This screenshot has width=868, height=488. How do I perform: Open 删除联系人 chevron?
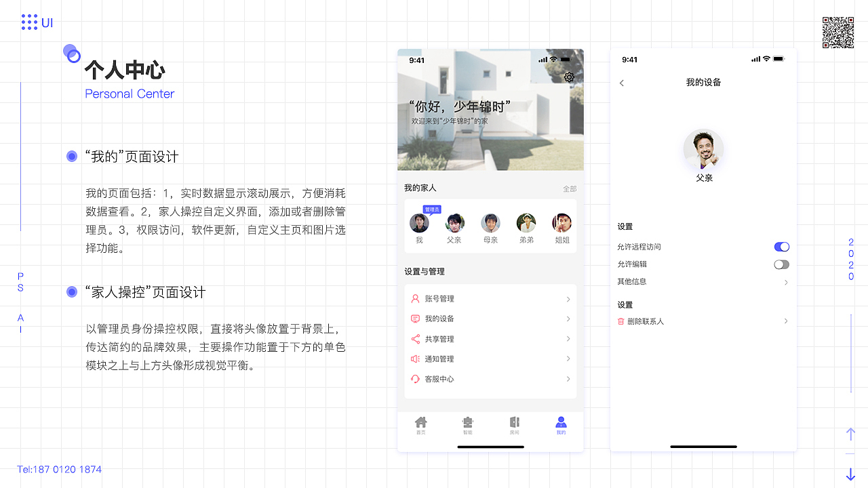tap(786, 321)
